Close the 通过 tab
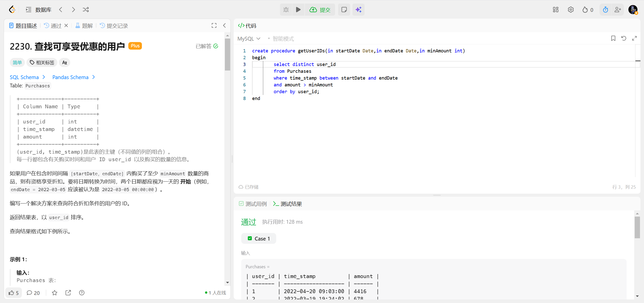This screenshot has height=303, width=644. (66, 25)
